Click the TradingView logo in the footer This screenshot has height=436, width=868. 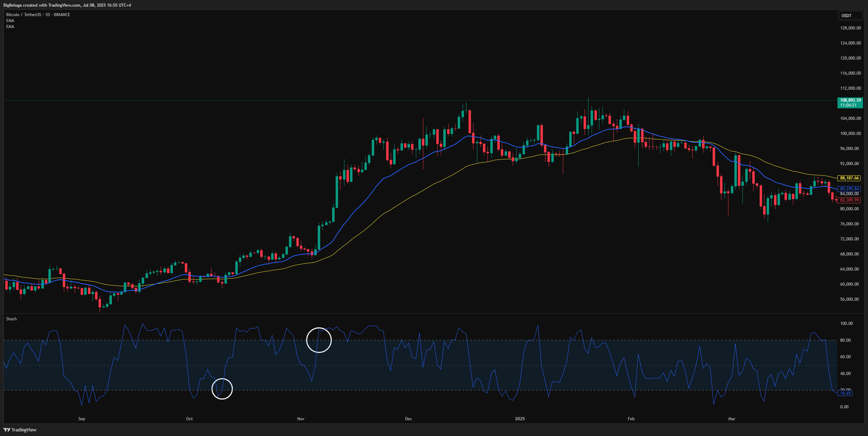coord(20,430)
